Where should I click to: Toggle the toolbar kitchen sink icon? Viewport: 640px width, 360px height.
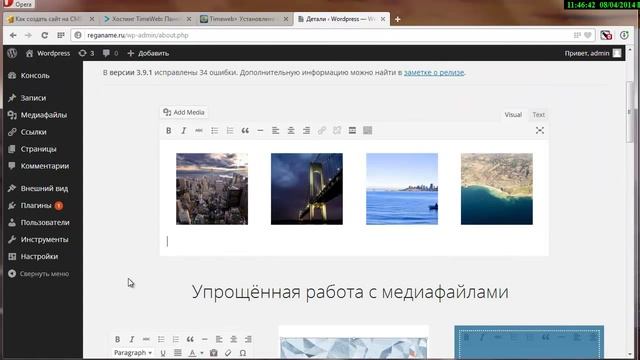pos(367,131)
